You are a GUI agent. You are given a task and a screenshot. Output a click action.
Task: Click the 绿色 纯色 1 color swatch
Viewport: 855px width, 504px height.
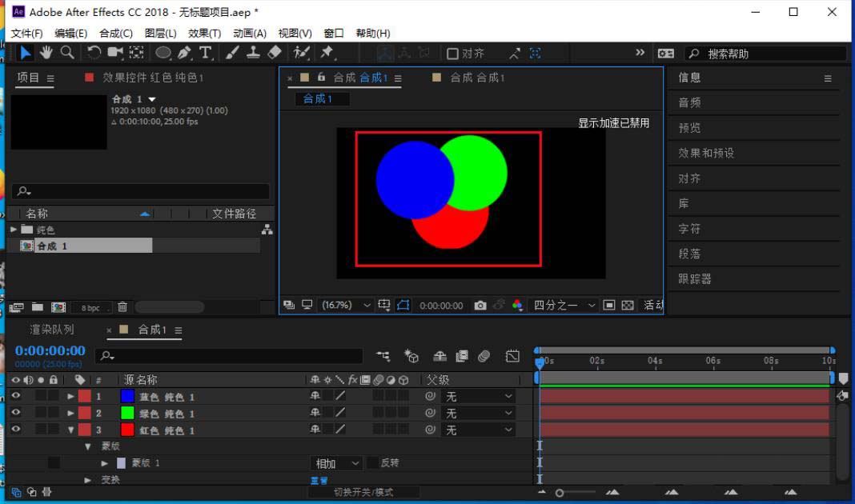point(126,414)
